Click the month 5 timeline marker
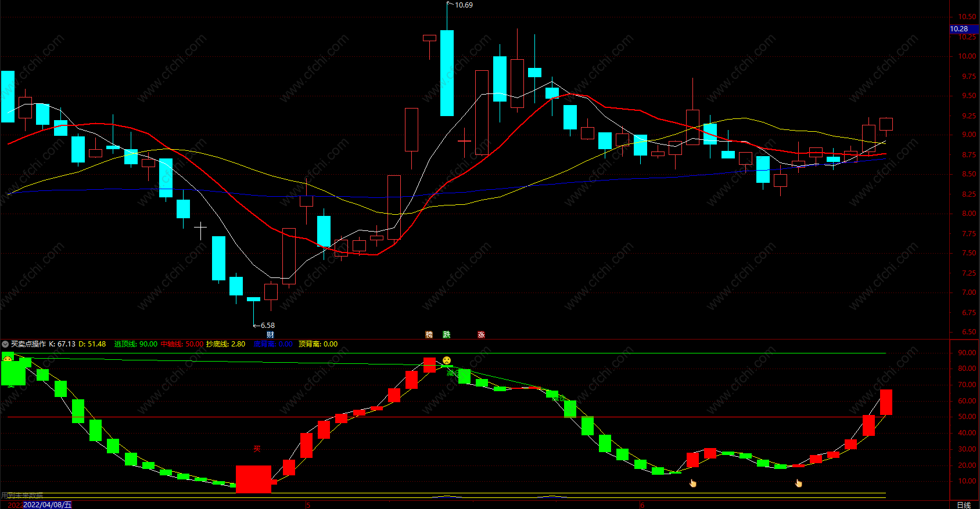Screen dimensions: 980x509 click(308, 506)
